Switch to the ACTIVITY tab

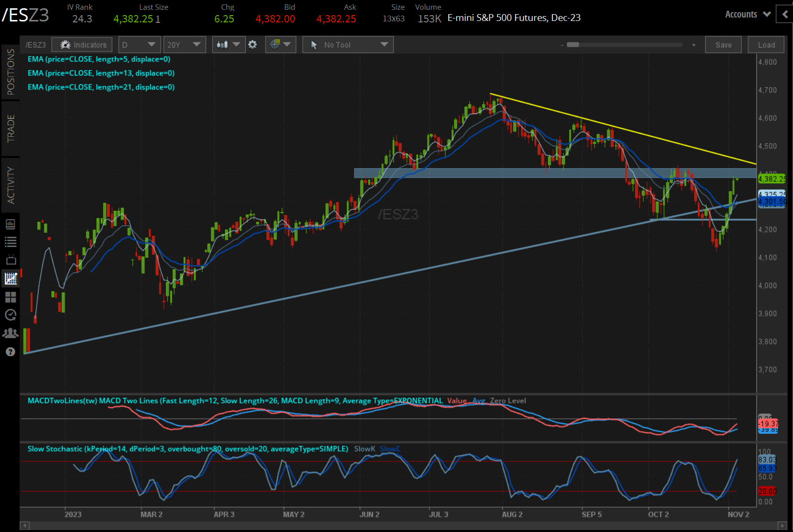tap(10, 185)
